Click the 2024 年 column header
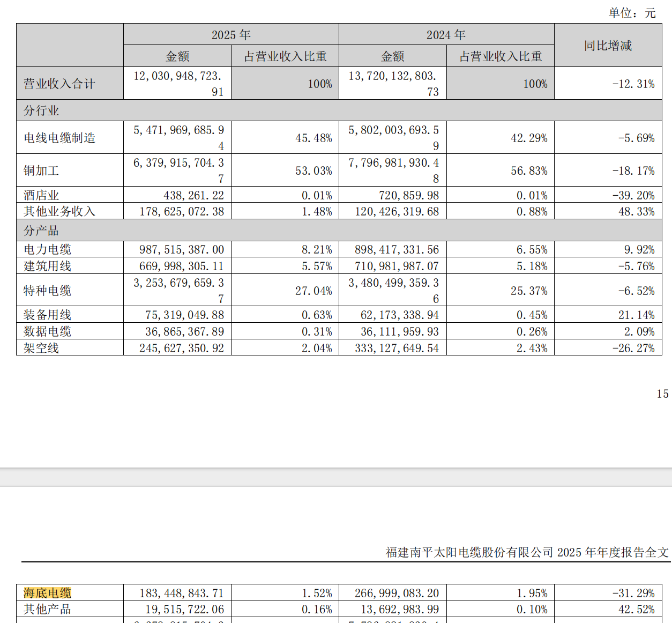 pos(446,35)
